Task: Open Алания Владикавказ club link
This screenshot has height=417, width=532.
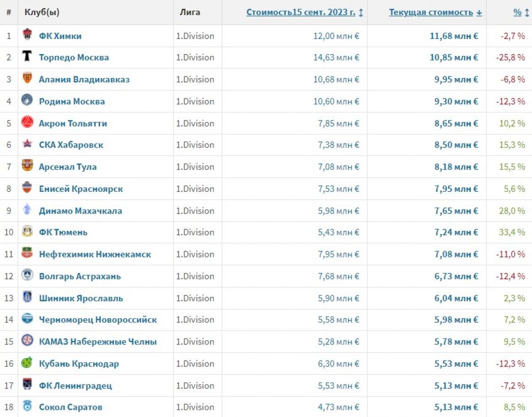Action: (84, 79)
